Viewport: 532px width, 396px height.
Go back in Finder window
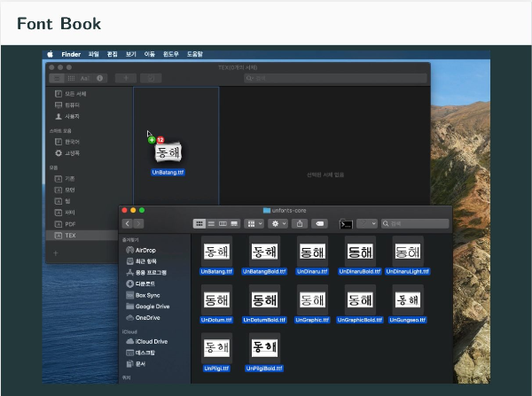(x=127, y=224)
